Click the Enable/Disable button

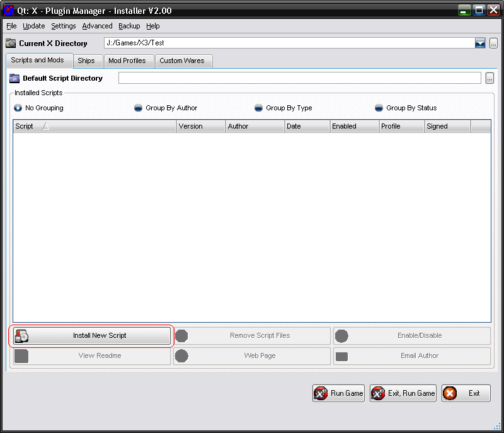pyautogui.click(x=412, y=335)
